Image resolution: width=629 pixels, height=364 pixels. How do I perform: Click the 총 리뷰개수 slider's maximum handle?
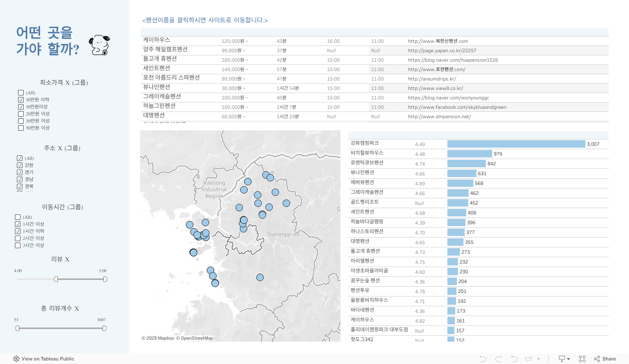(x=105, y=328)
